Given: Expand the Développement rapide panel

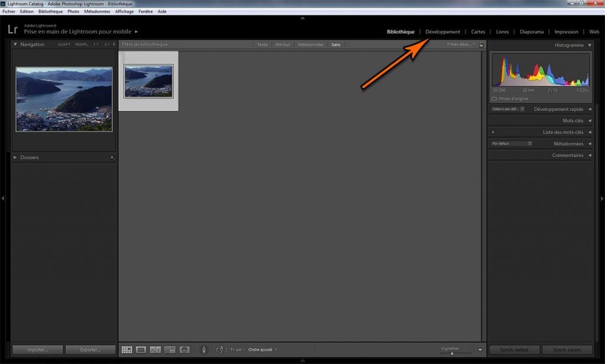Looking at the screenshot, I should click(589, 109).
